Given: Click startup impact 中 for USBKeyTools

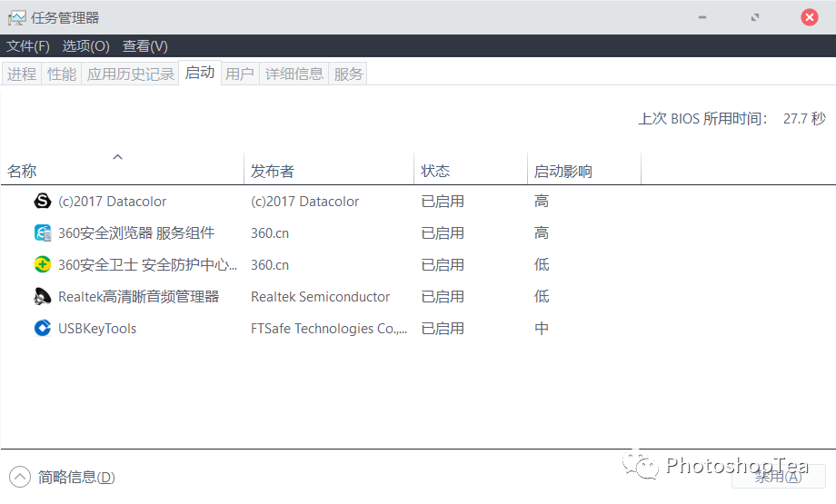Looking at the screenshot, I should tap(542, 328).
